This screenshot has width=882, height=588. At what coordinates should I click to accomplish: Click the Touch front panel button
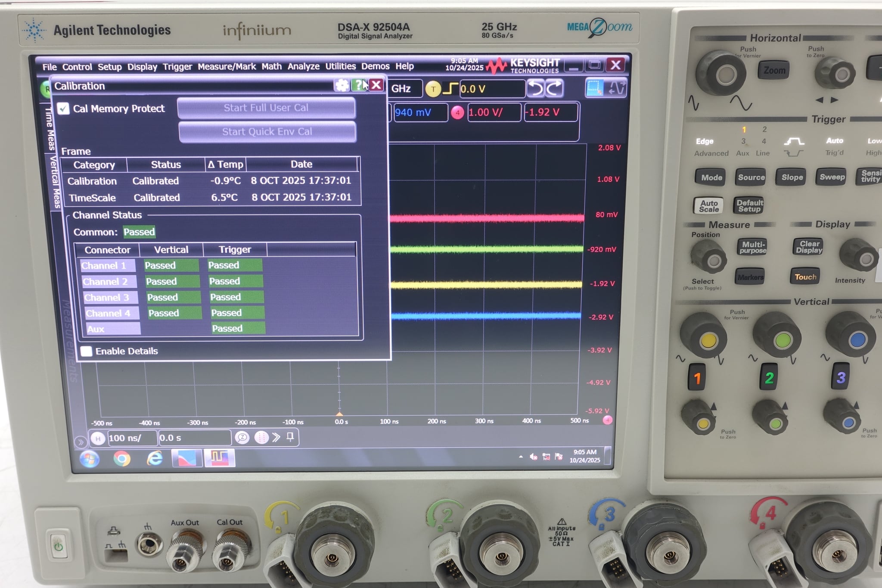(x=805, y=277)
